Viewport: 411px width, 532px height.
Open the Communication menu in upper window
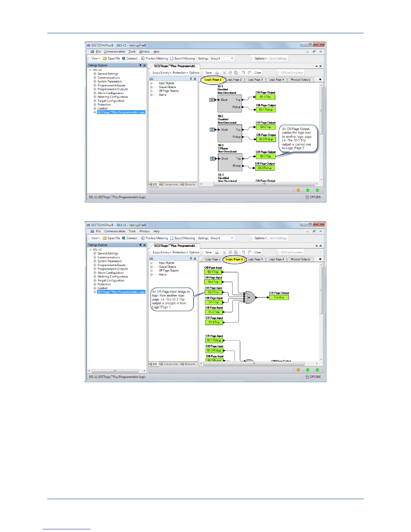[115, 52]
